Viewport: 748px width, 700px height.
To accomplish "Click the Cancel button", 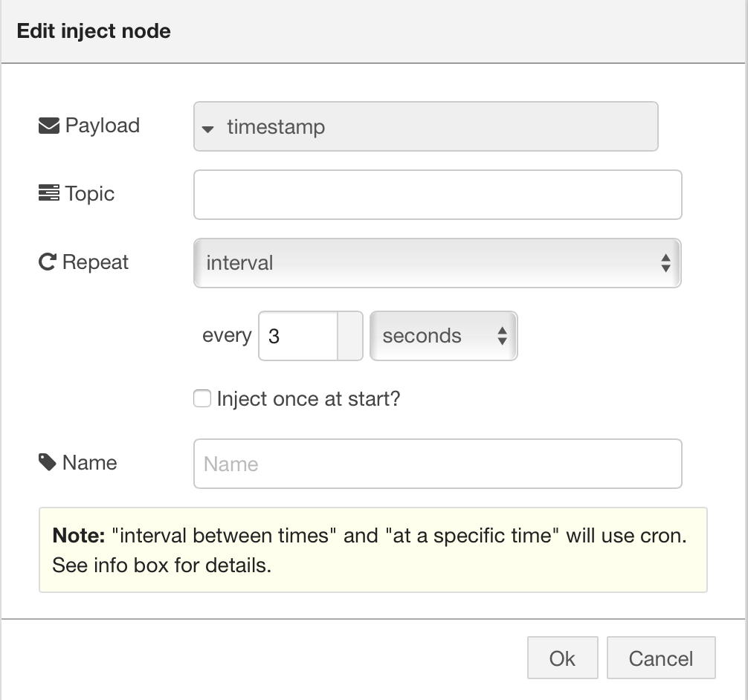I will (x=660, y=658).
